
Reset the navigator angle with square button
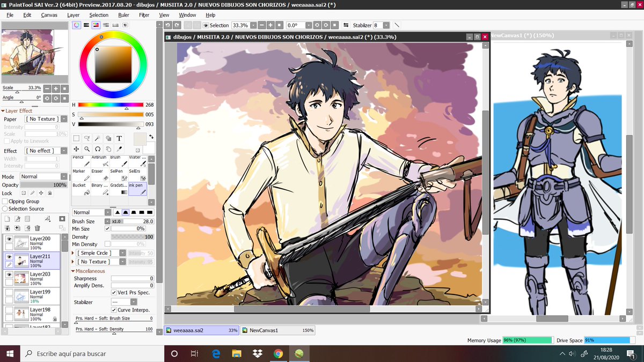64,99
